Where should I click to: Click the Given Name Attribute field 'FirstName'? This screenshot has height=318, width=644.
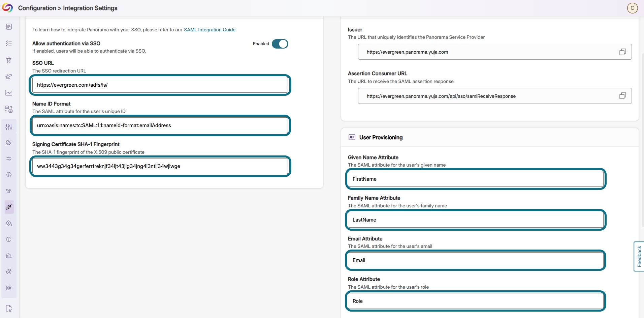[x=476, y=179]
